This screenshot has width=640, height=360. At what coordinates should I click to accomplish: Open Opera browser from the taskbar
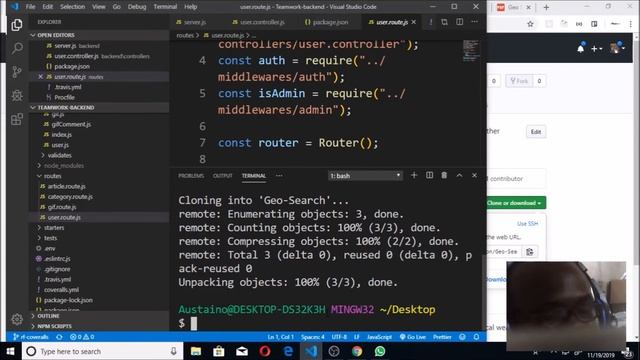[265, 351]
